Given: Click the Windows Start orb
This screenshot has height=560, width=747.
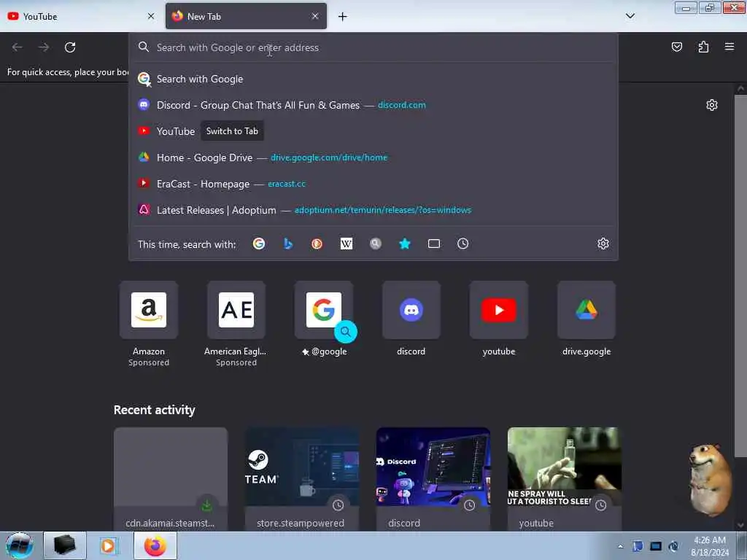Looking at the screenshot, I should click(x=20, y=545).
